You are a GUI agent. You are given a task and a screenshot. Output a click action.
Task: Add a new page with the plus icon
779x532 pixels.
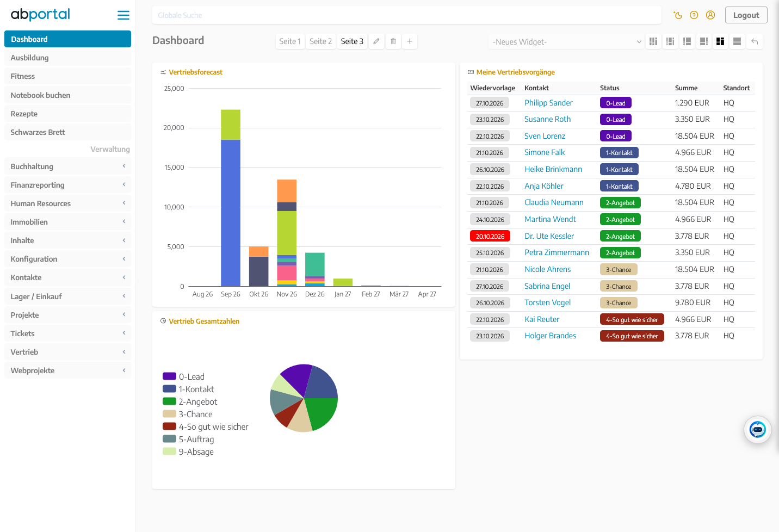pos(410,41)
